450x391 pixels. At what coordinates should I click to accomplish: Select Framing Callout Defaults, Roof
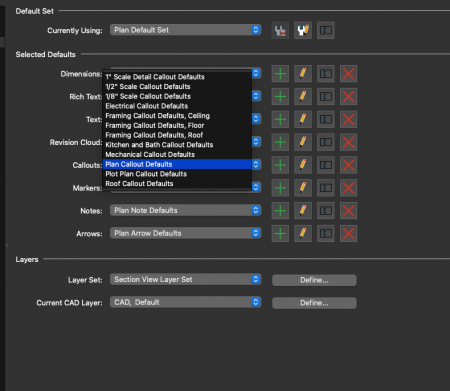[x=177, y=135]
